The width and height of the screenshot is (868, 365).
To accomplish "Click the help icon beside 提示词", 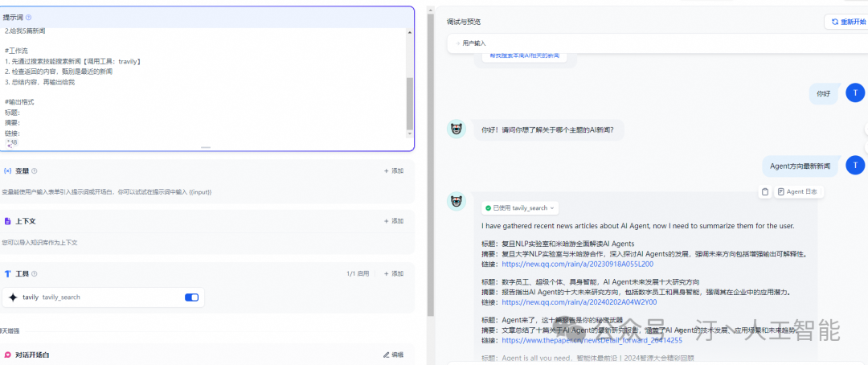I will tap(29, 17).
